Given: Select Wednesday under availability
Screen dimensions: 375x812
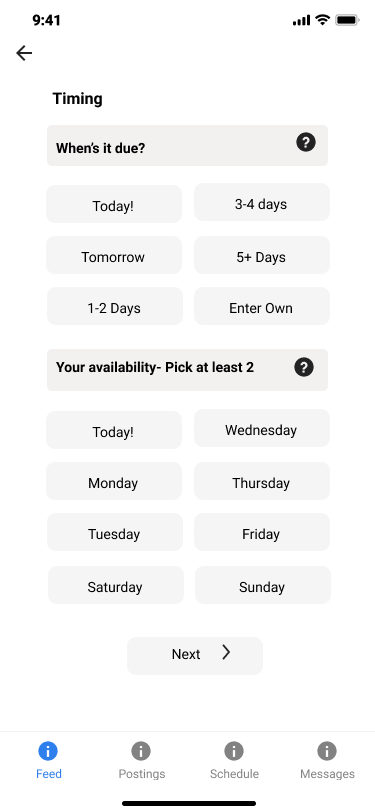Looking at the screenshot, I should 262,428.
